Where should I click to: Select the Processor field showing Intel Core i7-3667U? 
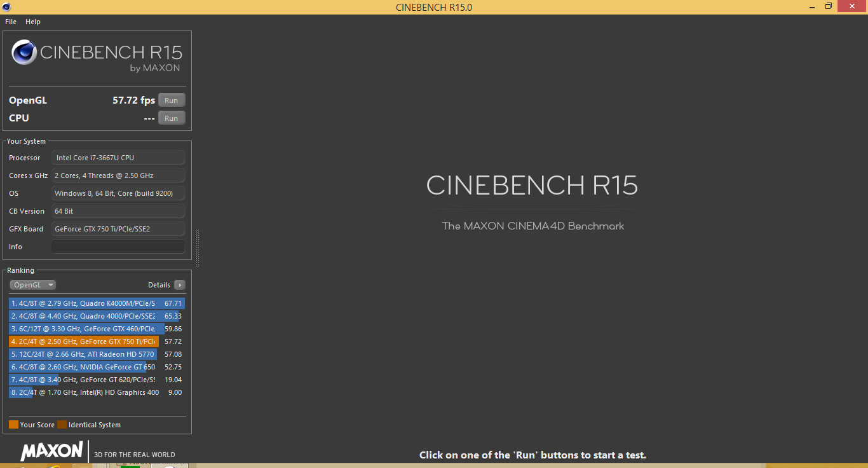pos(118,158)
